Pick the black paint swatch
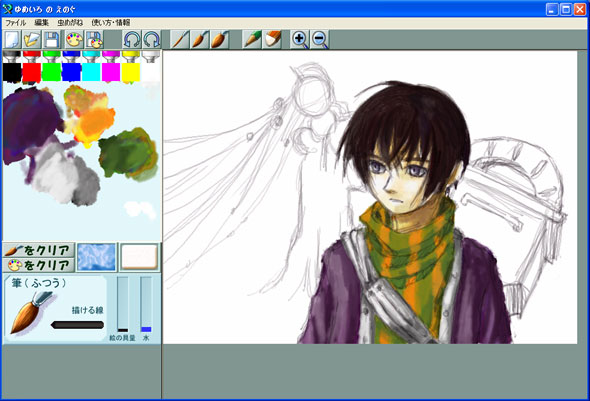 click(x=12, y=72)
